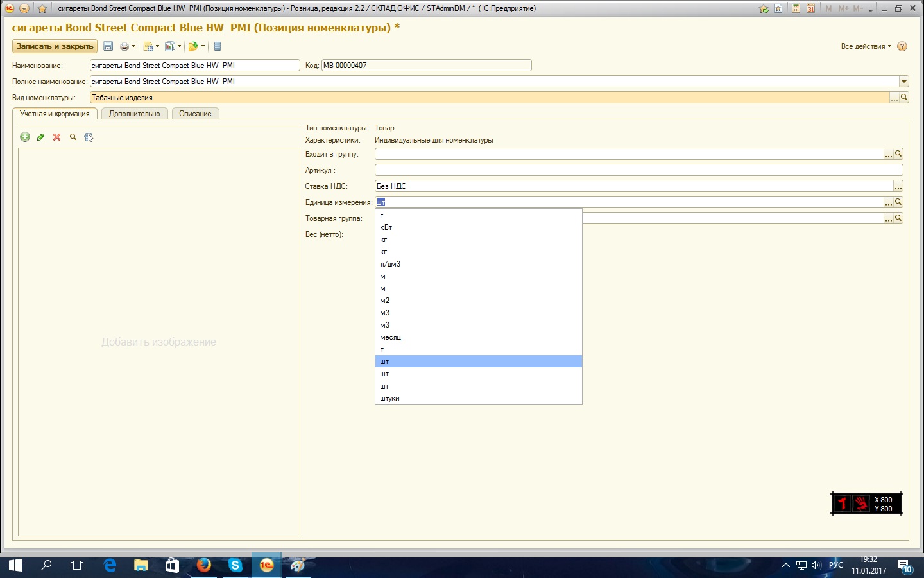
Task: Click the blue list icon in toolbar
Action: click(218, 46)
